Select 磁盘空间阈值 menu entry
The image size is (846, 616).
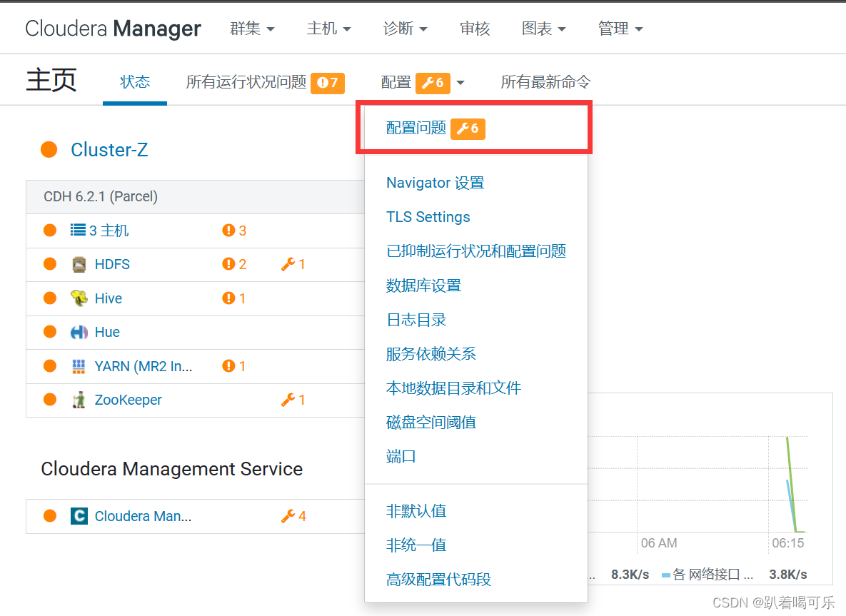coord(431,423)
